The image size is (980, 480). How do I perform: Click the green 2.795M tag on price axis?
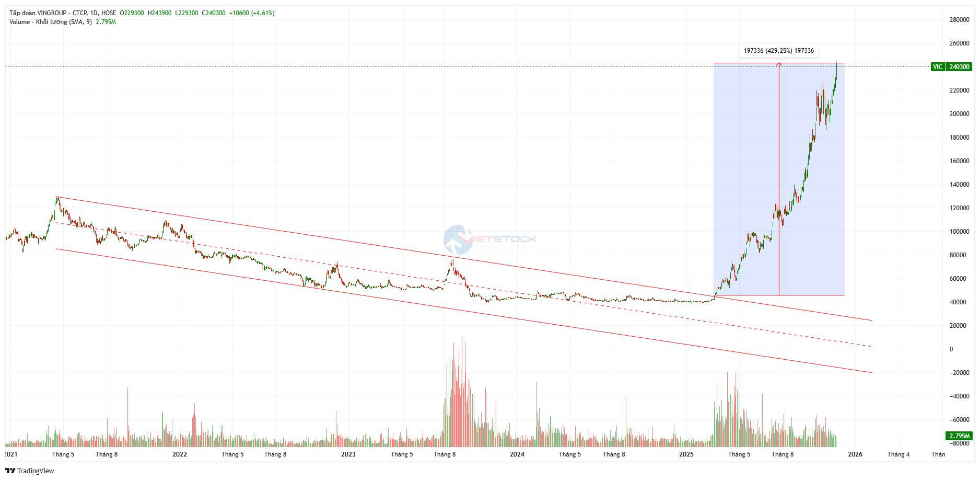(959, 436)
